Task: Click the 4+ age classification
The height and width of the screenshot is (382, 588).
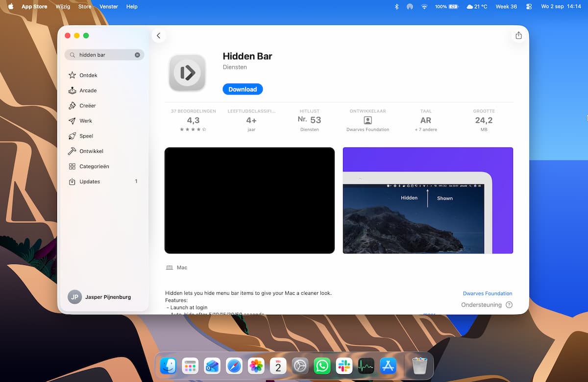Action: tap(251, 120)
